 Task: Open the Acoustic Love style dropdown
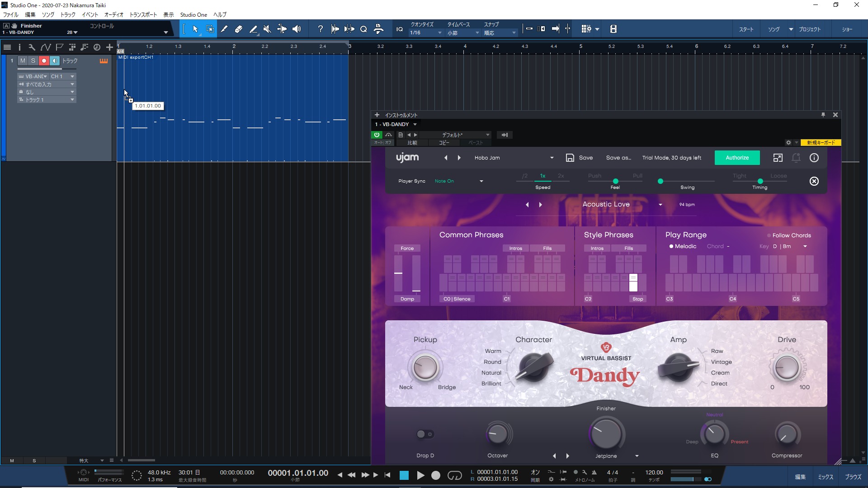622,204
